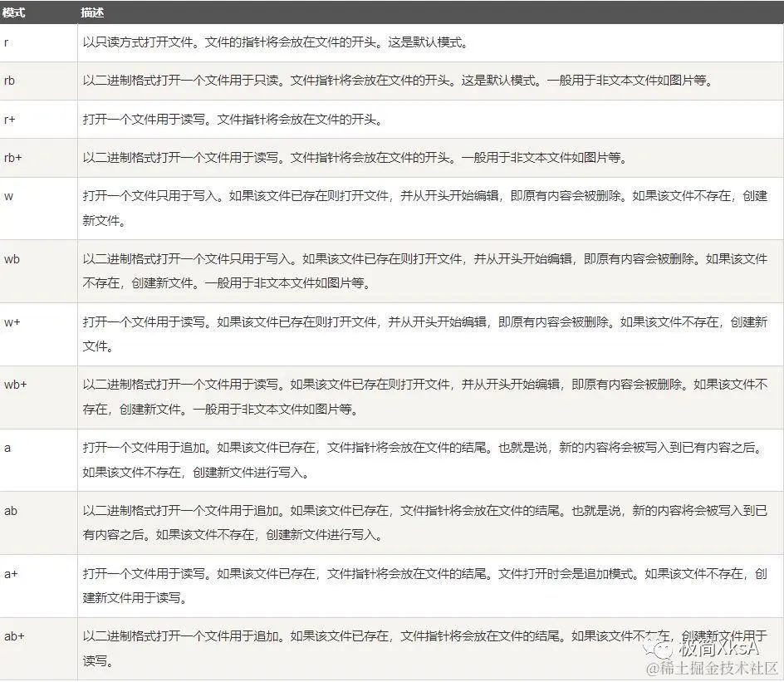The image size is (784, 682).
Task: Click w+ description '打开一个文件用于读写。如果该文件已存在则打开文件'
Action: click(425, 334)
